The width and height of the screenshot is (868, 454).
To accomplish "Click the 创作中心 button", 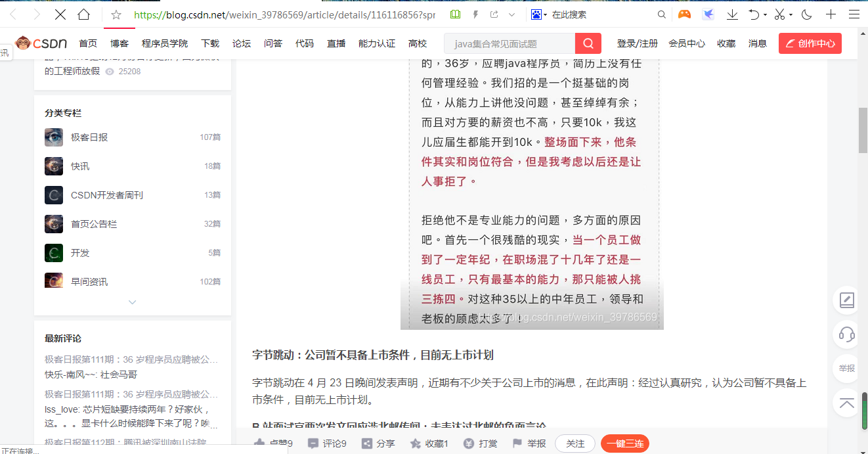I will pyautogui.click(x=810, y=43).
